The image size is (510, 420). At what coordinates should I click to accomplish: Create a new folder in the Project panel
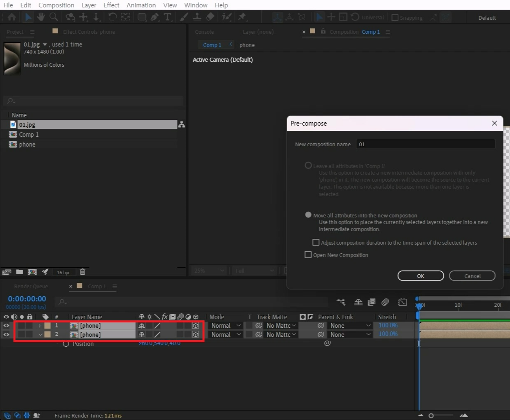coord(19,272)
